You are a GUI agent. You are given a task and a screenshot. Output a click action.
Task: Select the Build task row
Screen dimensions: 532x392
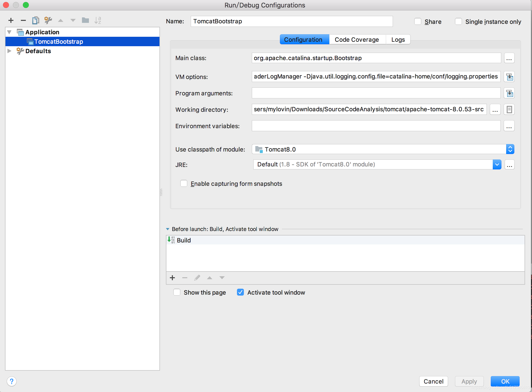pyautogui.click(x=345, y=240)
